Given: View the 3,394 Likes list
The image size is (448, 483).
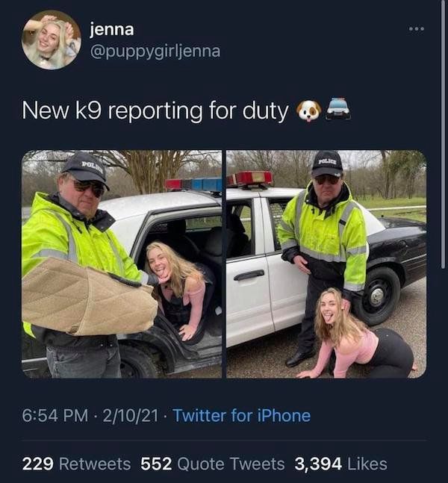Looking at the screenshot, I should click(x=340, y=464).
